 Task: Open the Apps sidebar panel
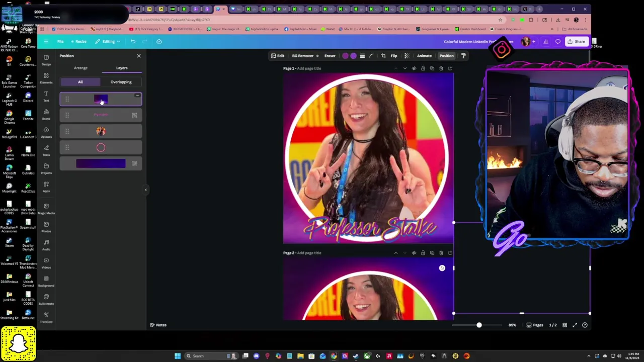pyautogui.click(x=46, y=187)
